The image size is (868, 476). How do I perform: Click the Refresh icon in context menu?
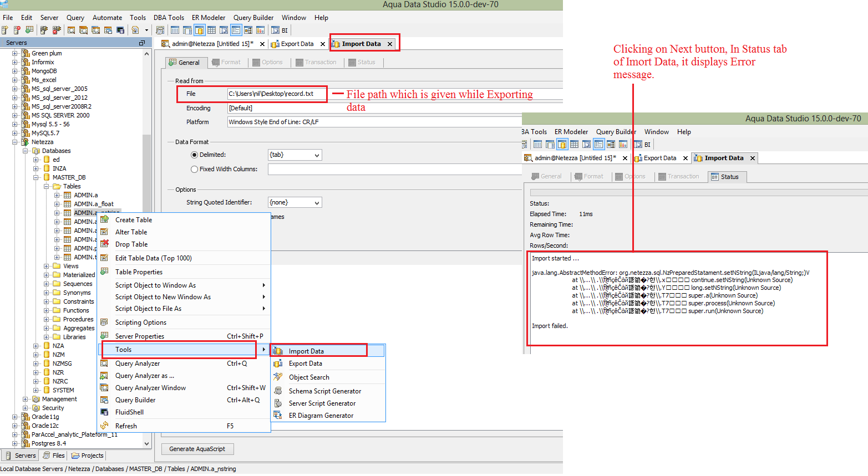coord(104,426)
